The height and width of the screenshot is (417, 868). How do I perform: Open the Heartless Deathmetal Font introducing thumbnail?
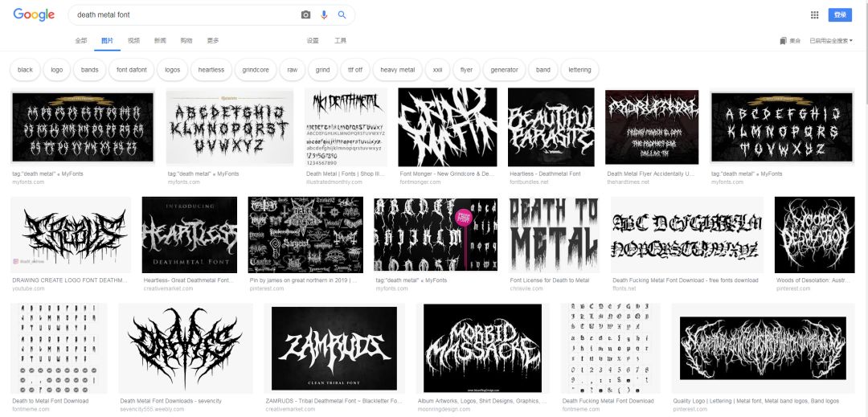pyautogui.click(x=190, y=235)
